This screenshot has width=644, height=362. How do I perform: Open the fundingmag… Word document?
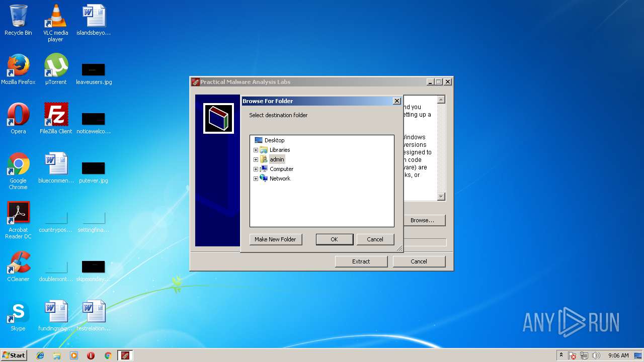coord(55,316)
